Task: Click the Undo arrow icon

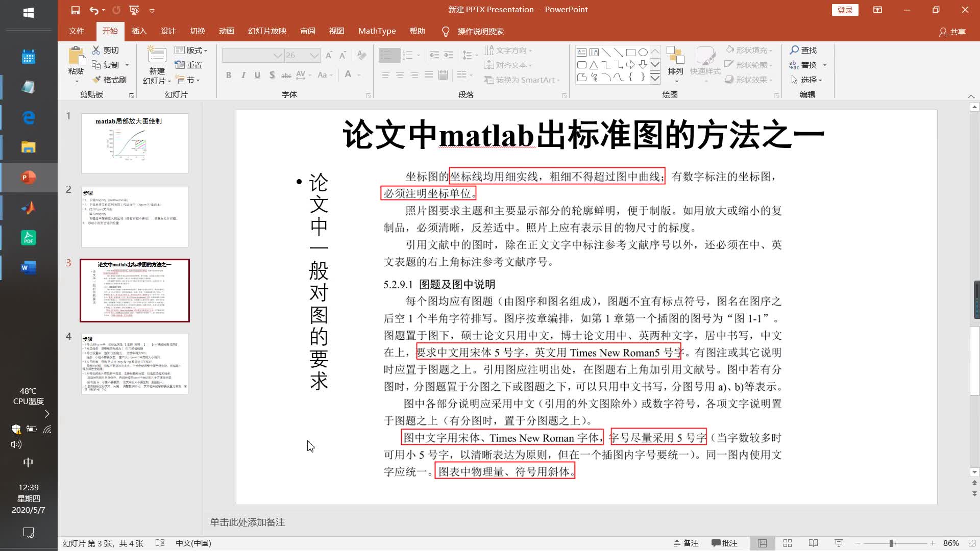Action: (x=93, y=10)
